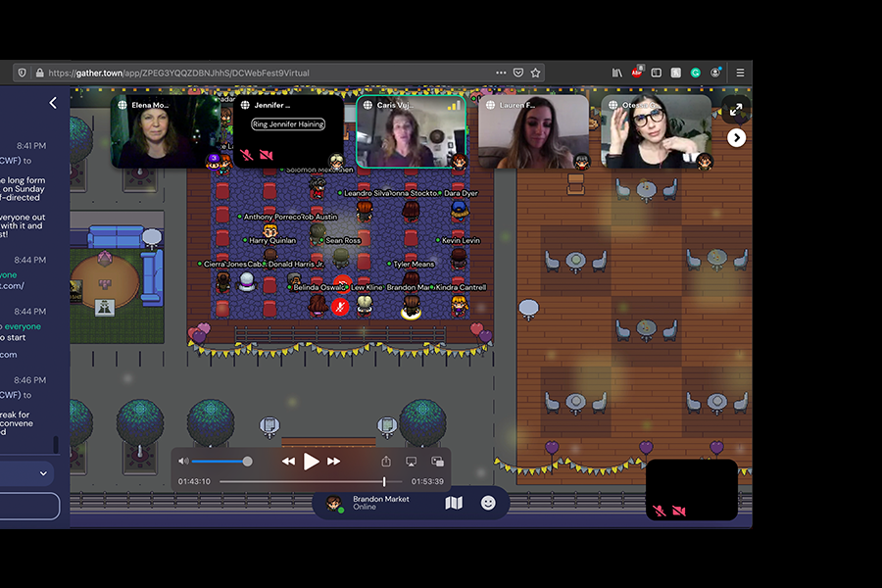The width and height of the screenshot is (882, 588).
Task: Click the Harry Quinlan name label
Action: [x=272, y=240]
